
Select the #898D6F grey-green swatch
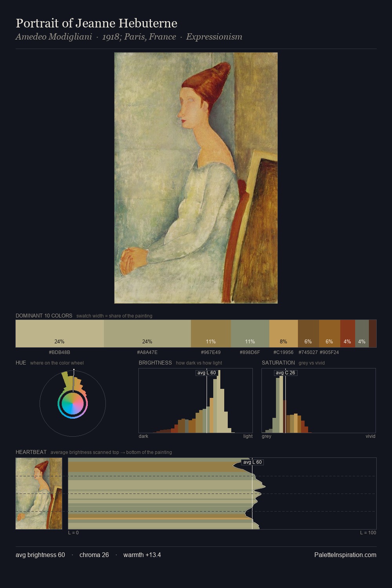click(250, 334)
